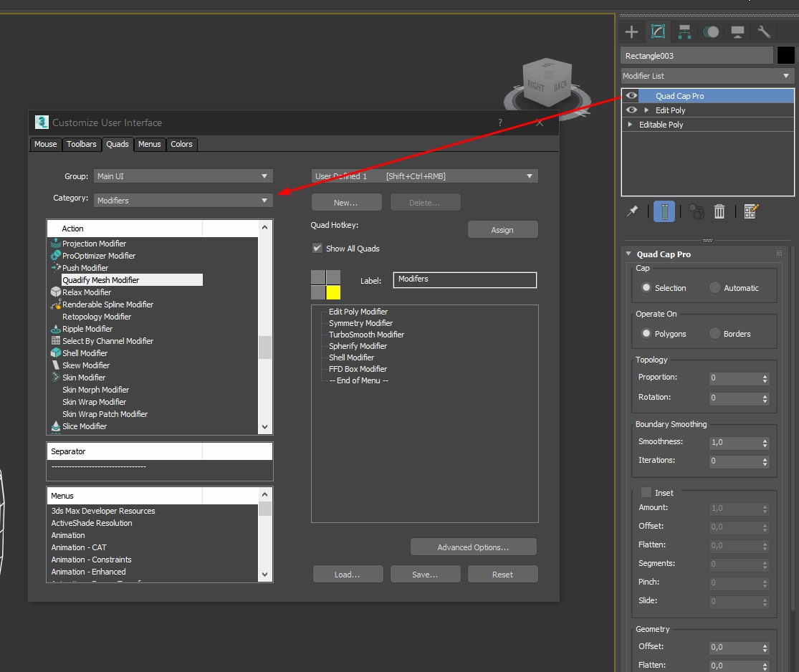Viewport: 799px width, 672px height.
Task: Expand the Editable Poly sub-levels
Action: click(x=631, y=125)
